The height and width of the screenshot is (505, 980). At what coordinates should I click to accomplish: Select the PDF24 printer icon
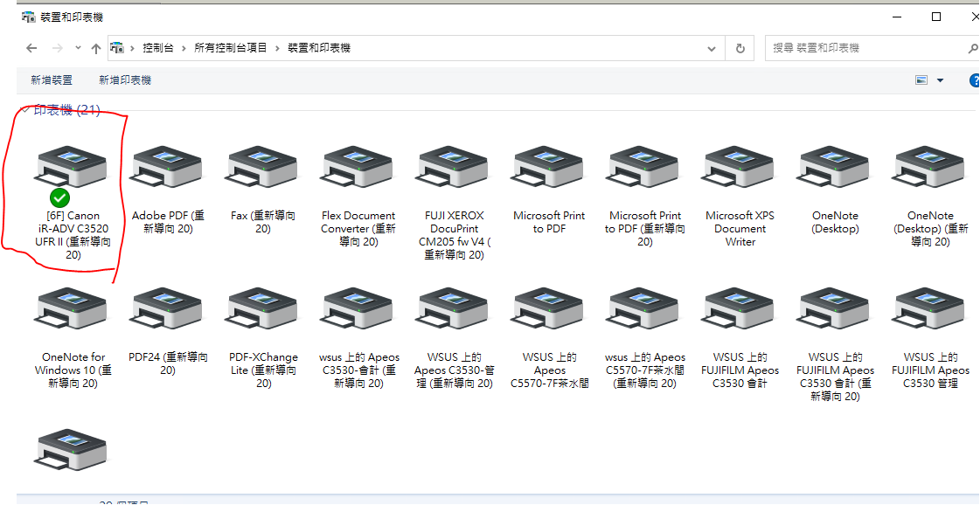167,308
